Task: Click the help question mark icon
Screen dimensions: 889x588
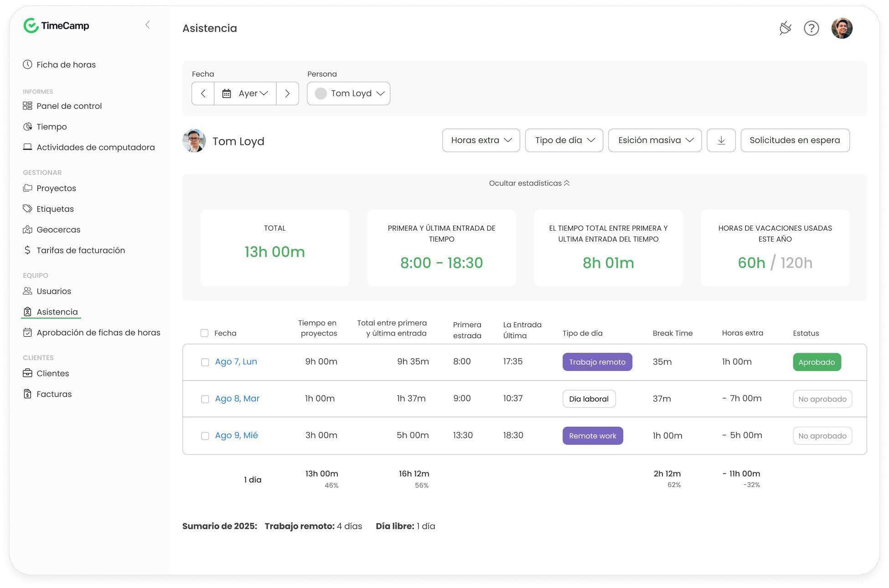Action: pos(811,28)
